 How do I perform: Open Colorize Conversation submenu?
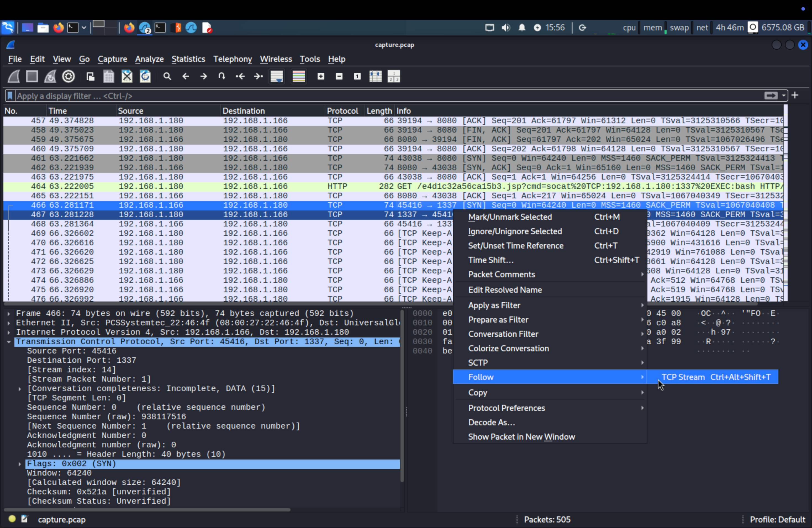pos(550,348)
